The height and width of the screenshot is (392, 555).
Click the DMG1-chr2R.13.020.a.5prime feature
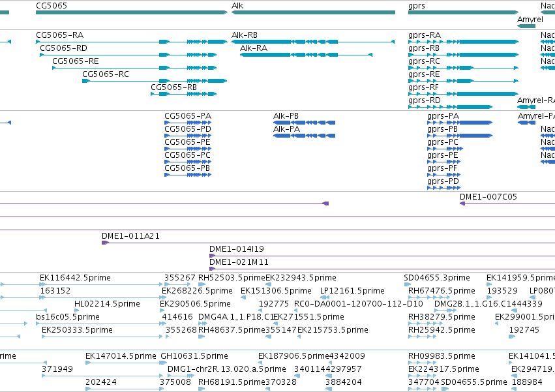(x=181, y=376)
